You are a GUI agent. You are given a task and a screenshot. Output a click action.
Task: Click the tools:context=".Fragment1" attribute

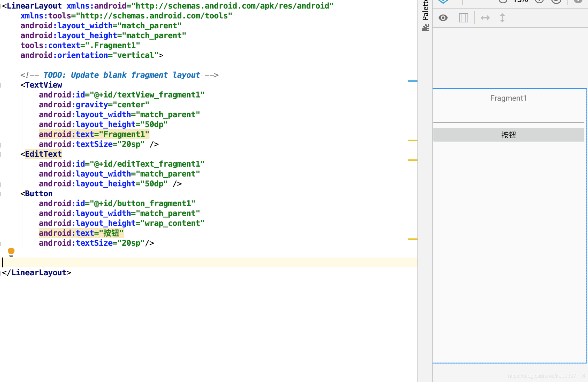pyautogui.click(x=80, y=45)
